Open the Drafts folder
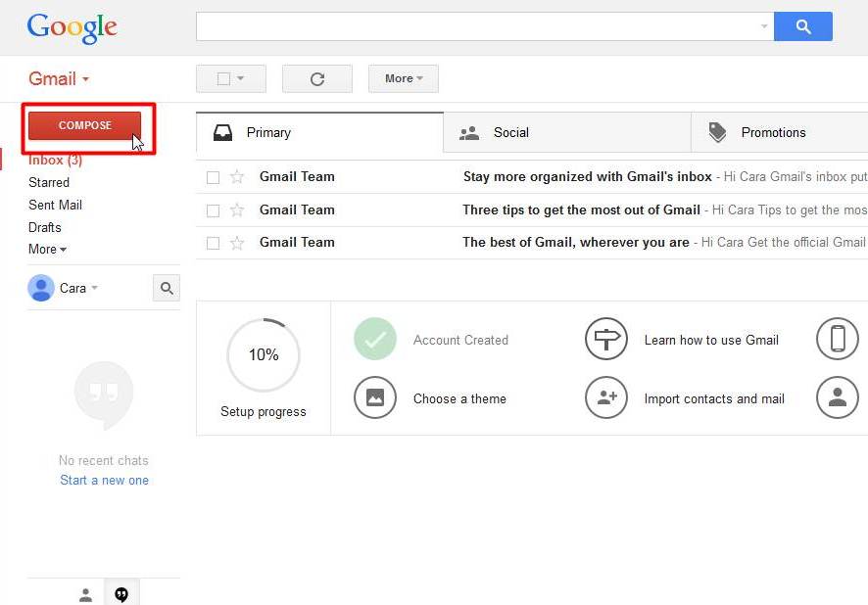Viewport: 868px width, 605px height. click(44, 227)
